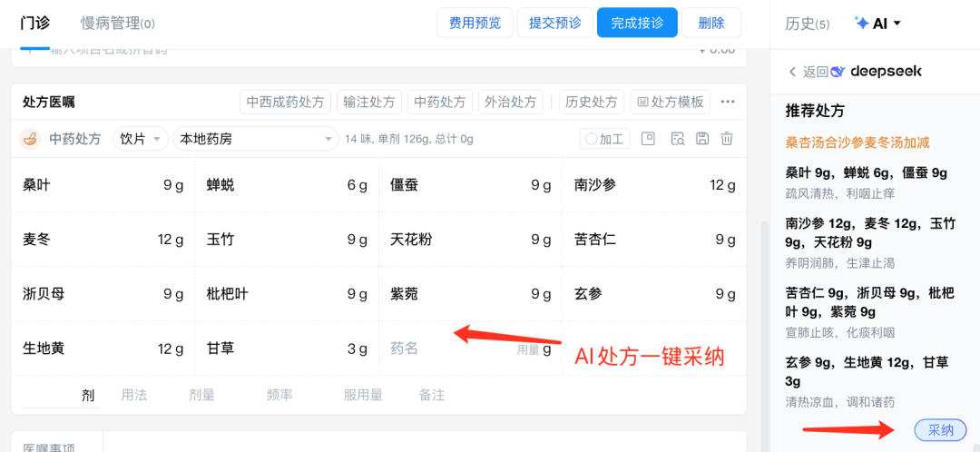Select the 麦冬 herb cell
Image resolution: width=980 pixels, height=452 pixels.
click(x=103, y=240)
